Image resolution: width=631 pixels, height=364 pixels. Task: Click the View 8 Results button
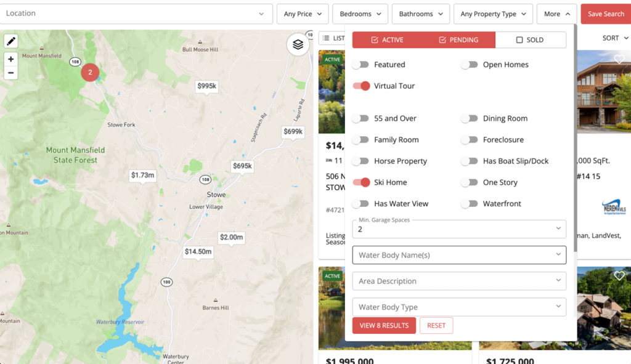pos(384,325)
